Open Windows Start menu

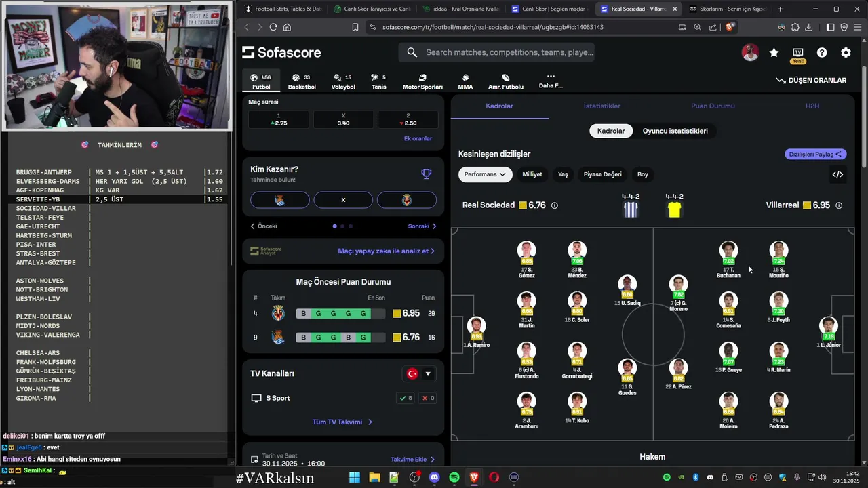[355, 477]
